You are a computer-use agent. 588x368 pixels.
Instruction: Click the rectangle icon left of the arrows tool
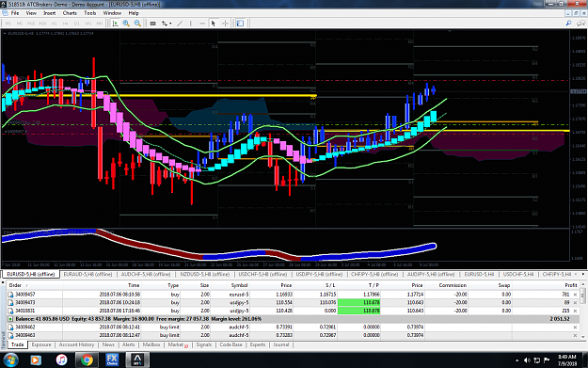tap(152, 24)
